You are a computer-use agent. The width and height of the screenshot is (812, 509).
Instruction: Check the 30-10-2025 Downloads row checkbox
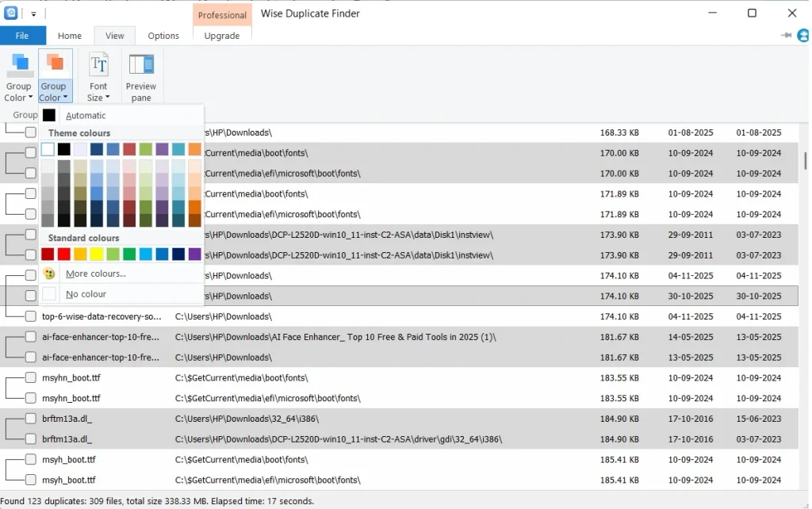coord(31,296)
